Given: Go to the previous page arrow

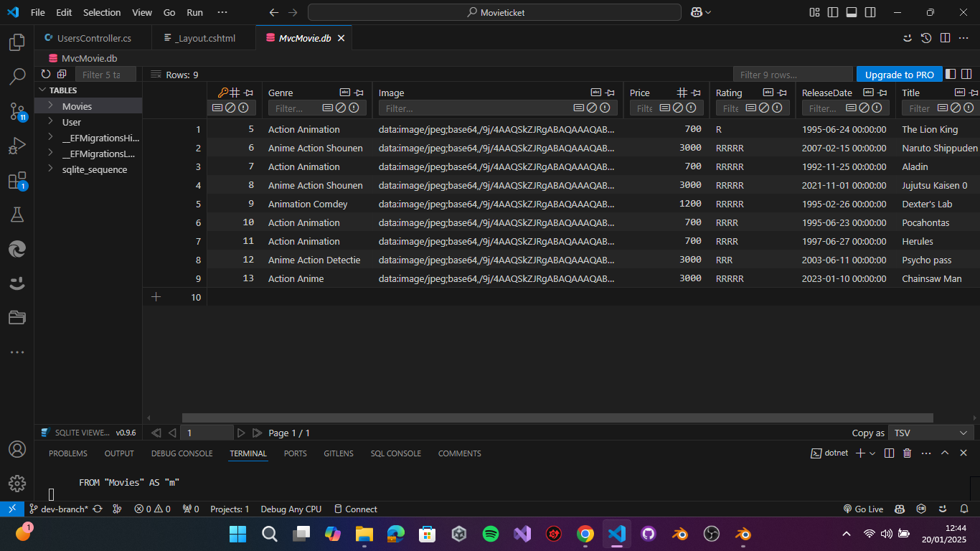Looking at the screenshot, I should click(x=171, y=433).
